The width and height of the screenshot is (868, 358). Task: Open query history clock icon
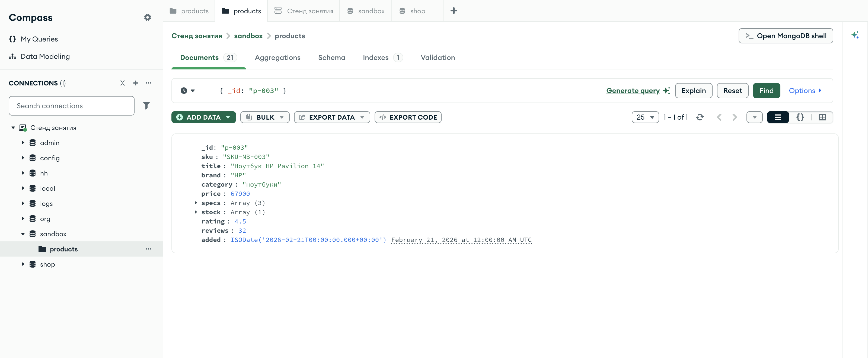(x=184, y=91)
